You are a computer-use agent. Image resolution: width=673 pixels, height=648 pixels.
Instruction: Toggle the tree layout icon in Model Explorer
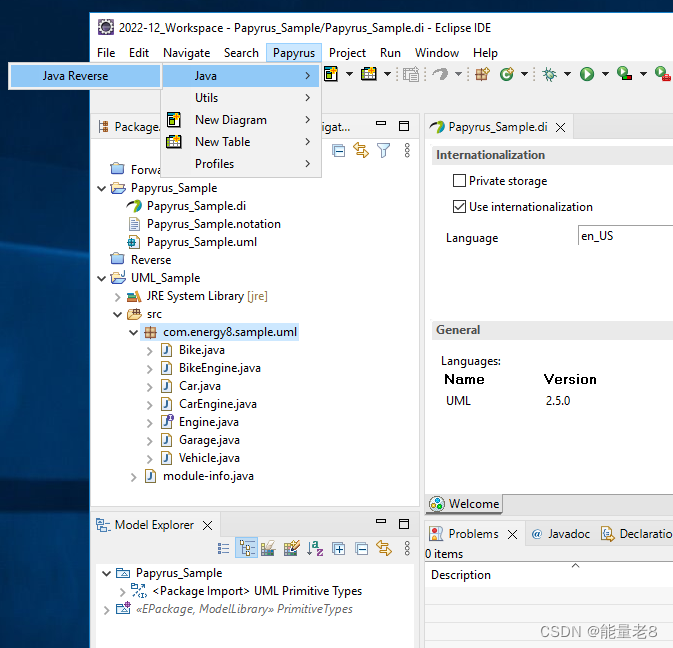pyautogui.click(x=247, y=548)
